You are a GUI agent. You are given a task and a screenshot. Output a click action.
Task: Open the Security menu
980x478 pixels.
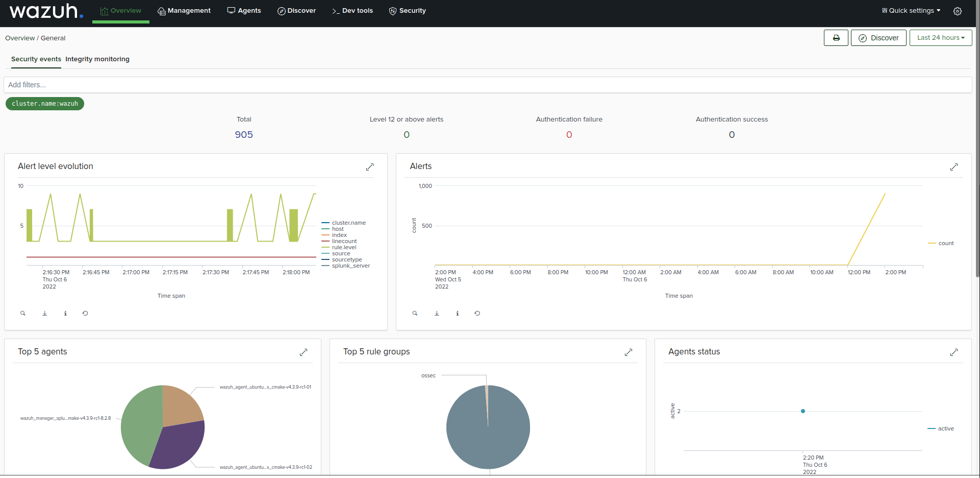[x=408, y=11]
